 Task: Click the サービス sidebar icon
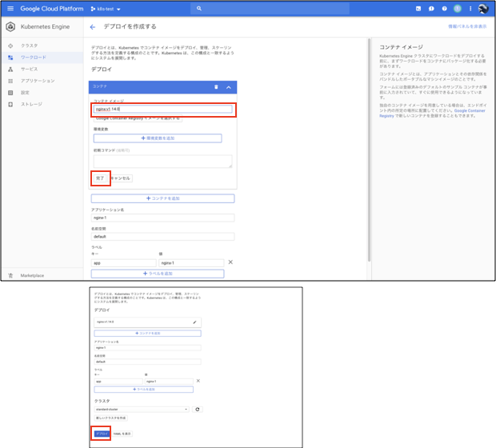10,69
